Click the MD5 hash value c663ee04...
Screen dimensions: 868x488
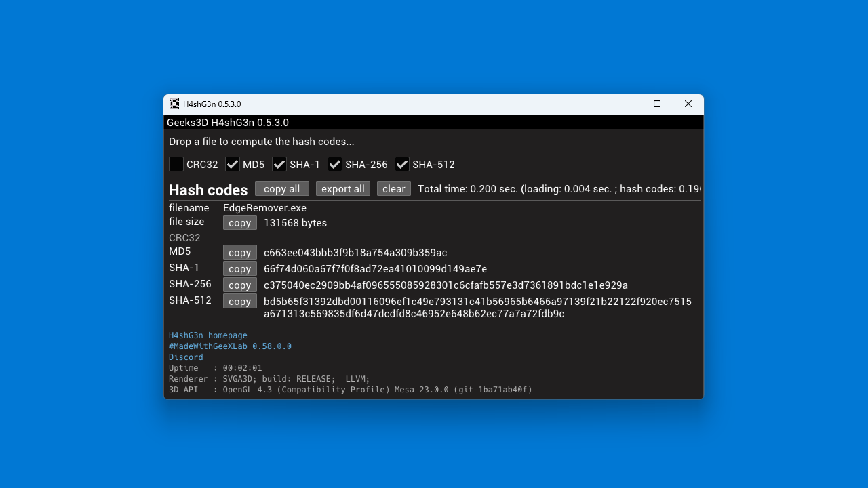coord(355,253)
